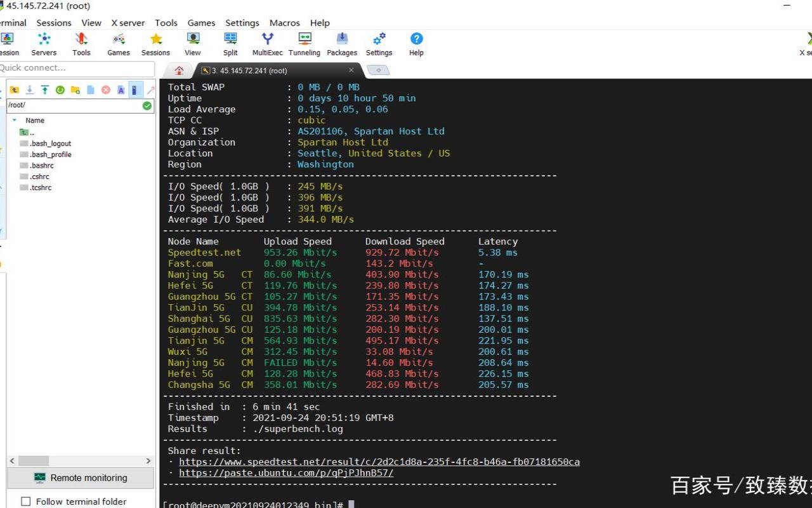Viewport: 812px width, 508px height.
Task: Open the Settings menu
Action: (242, 22)
